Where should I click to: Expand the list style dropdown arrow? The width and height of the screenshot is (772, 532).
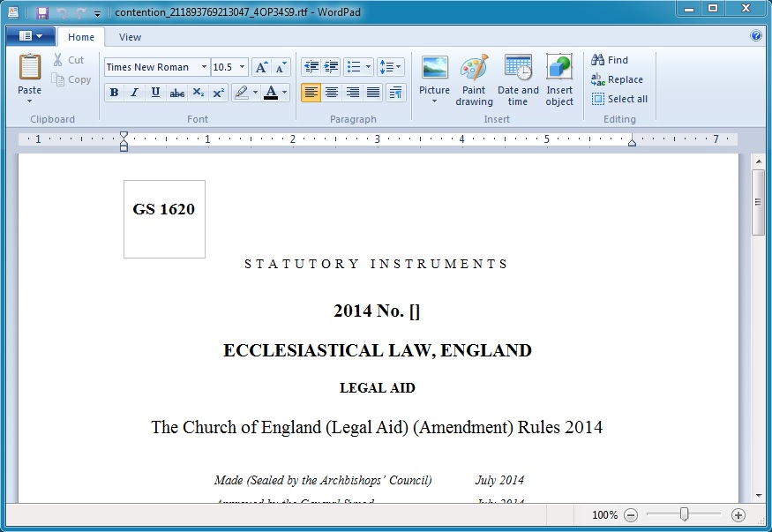[x=368, y=67]
